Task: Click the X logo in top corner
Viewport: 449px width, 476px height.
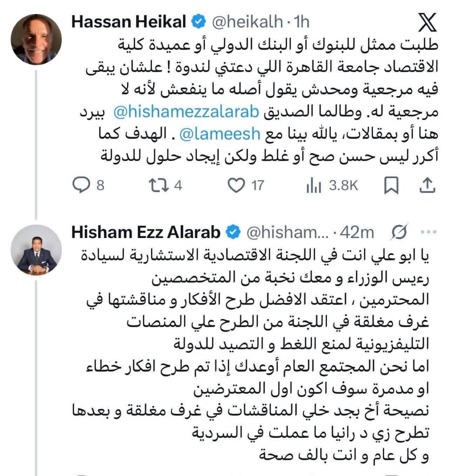Action: coord(428,22)
